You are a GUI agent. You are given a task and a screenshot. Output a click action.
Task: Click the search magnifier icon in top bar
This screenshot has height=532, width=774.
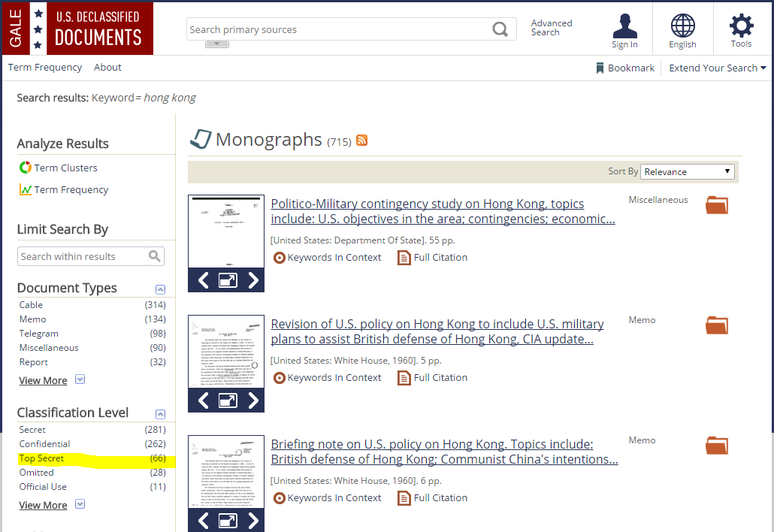tap(500, 29)
